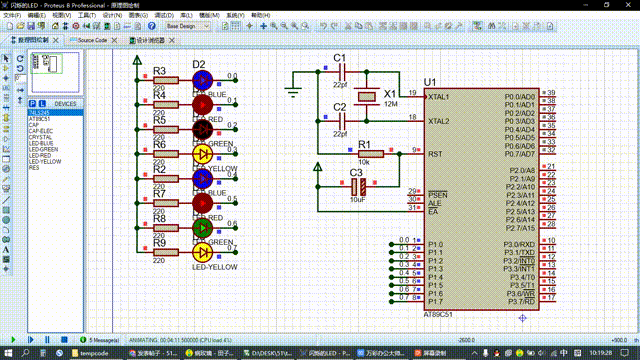
Task: Select the Junction Dot Mode tool
Action: tap(6, 78)
